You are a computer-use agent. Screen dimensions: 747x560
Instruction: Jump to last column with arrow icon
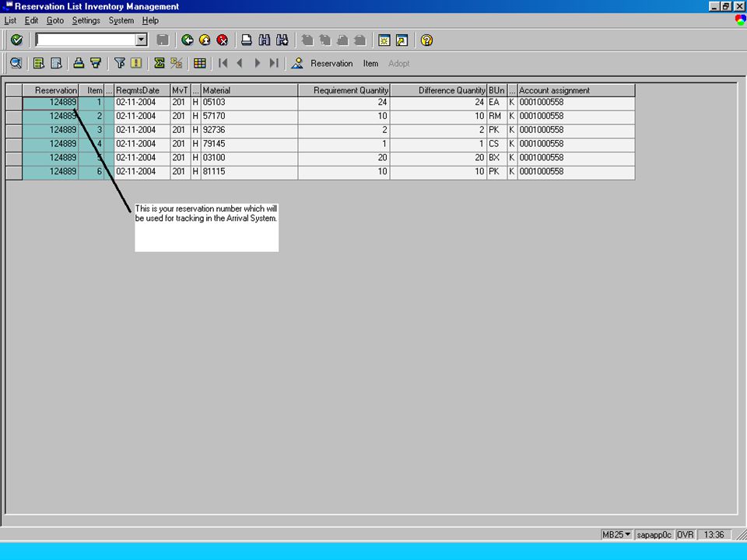(274, 63)
